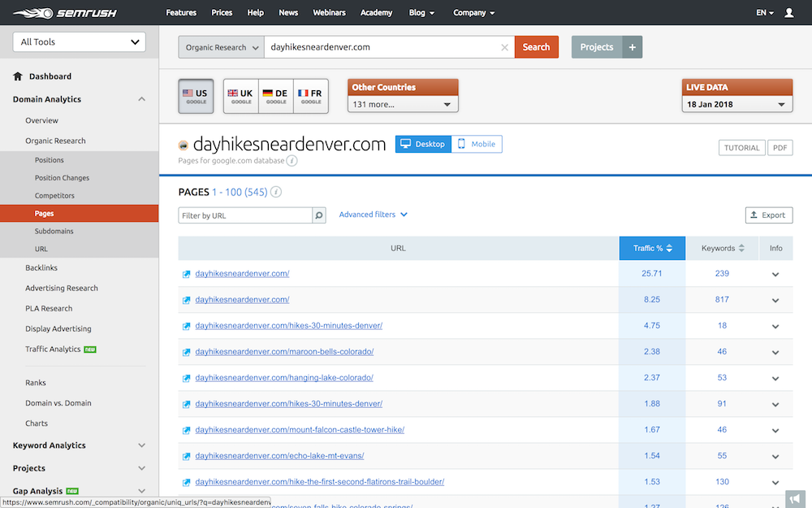Open external link icon for flatirons-trail-boulder row
Viewport: 812px width, 508px height.
click(x=187, y=483)
